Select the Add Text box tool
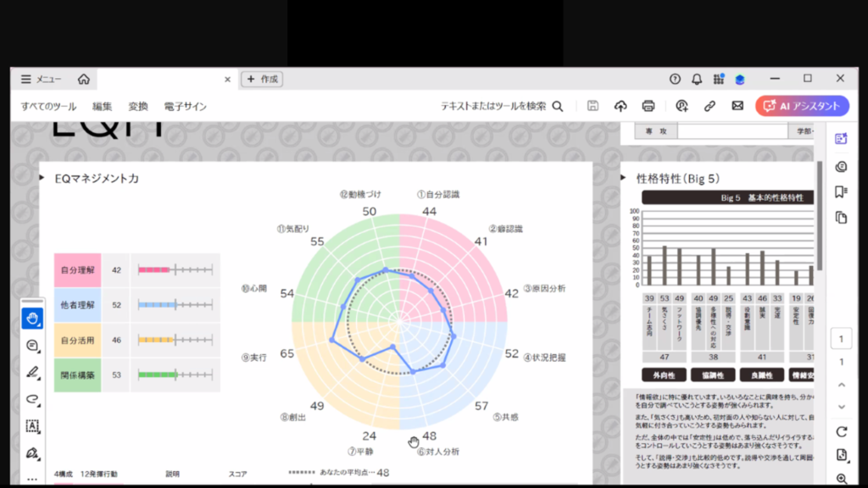Image resolution: width=868 pixels, height=488 pixels. click(33, 426)
